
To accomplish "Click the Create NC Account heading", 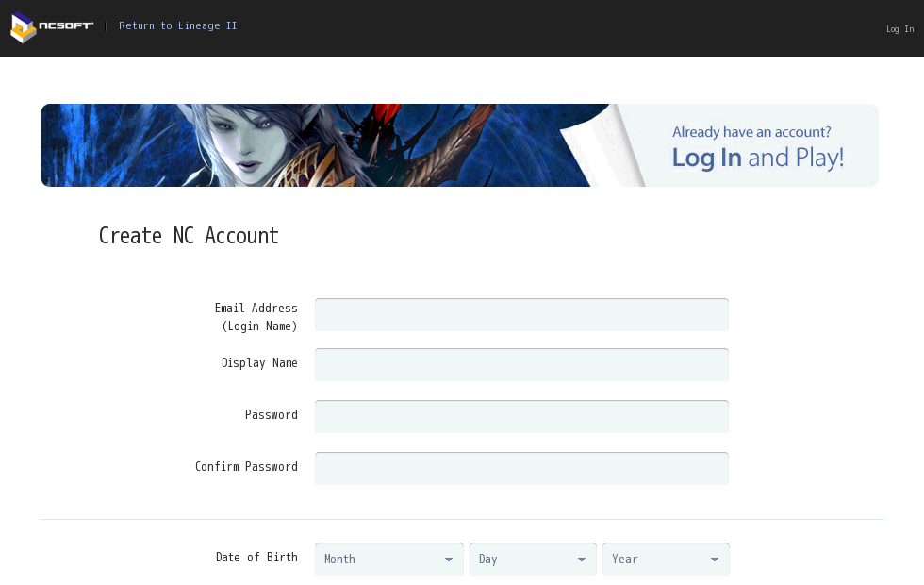I will coord(189,236).
